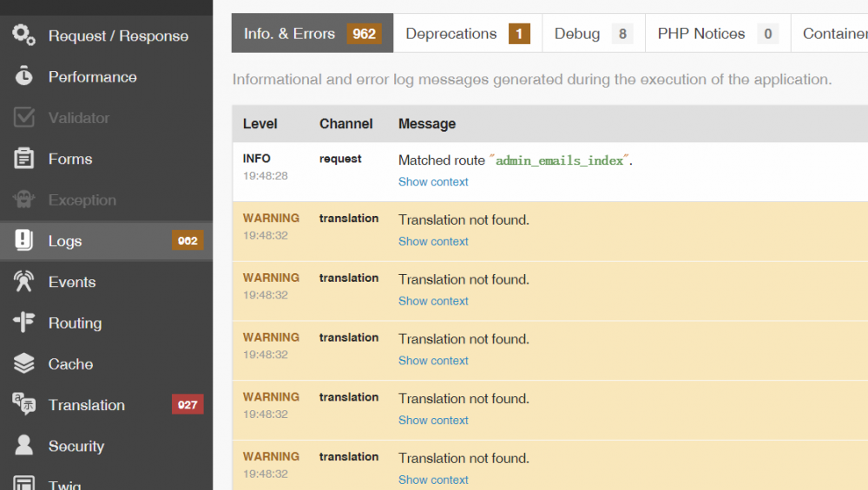Screen dimensions: 868x490
Task: Open the Routing panel
Action: [106, 323]
